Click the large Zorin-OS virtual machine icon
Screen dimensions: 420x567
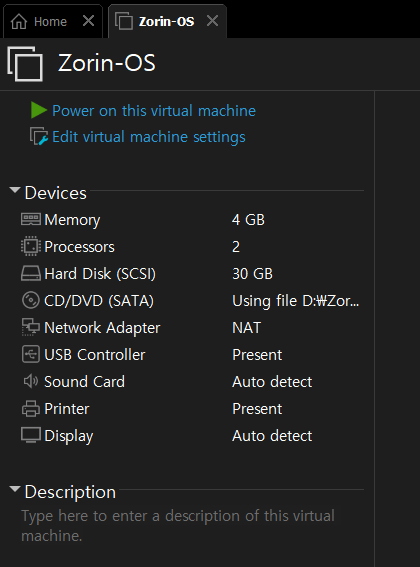coord(25,64)
